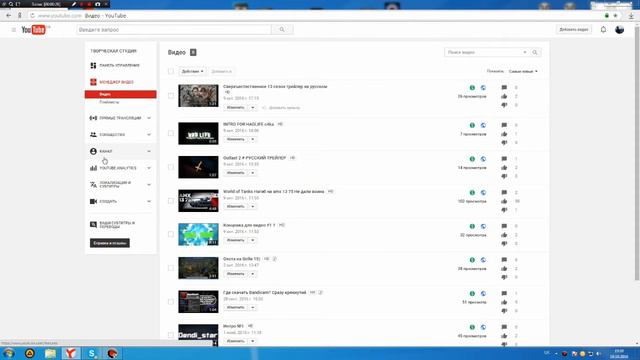Click thumbs-up icon for INTRO FOR HADLIFE video

click(x=504, y=134)
